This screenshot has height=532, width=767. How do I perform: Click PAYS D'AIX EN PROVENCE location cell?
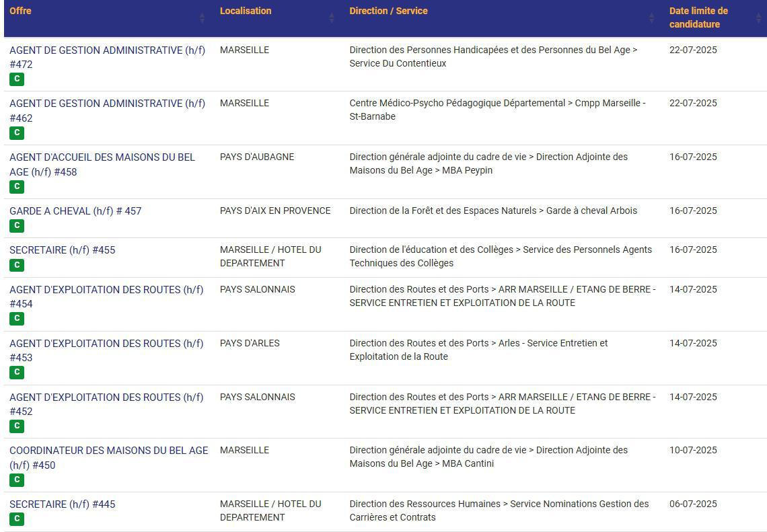[275, 211]
